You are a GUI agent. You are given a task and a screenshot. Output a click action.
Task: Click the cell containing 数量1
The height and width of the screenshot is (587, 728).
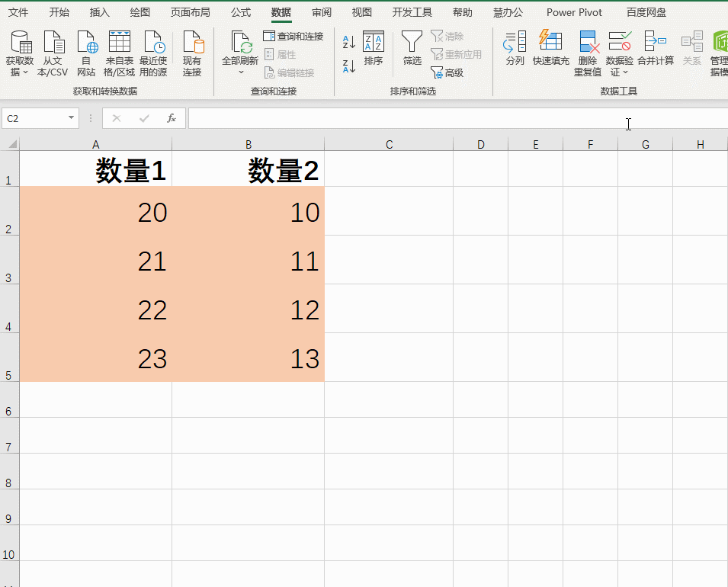click(x=95, y=169)
